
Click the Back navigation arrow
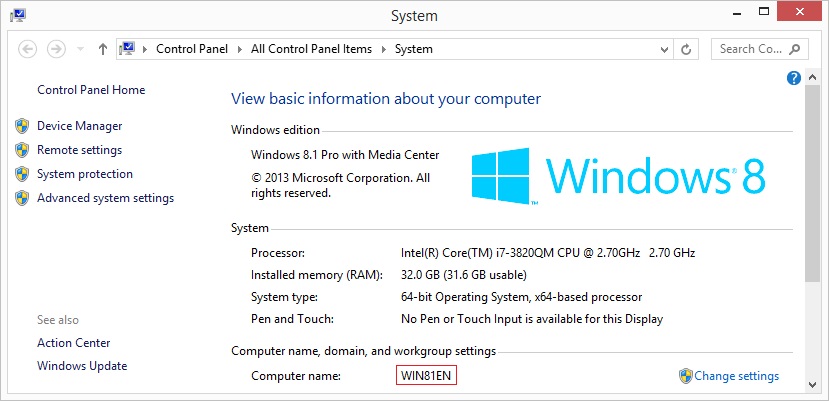click(x=27, y=49)
